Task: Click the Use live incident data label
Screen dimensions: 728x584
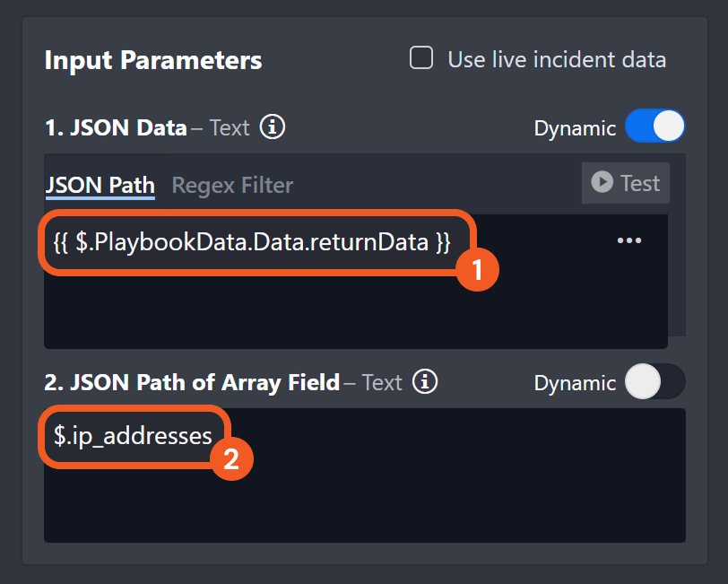Action: [x=556, y=60]
